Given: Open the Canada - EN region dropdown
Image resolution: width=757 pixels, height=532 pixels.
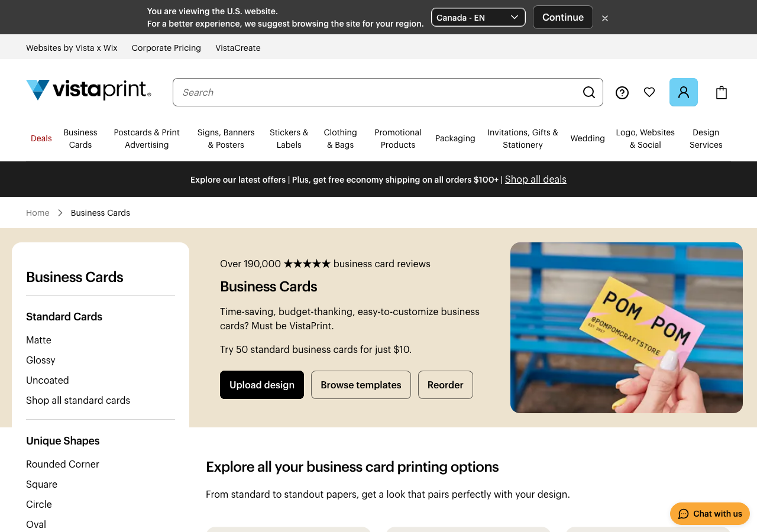Looking at the screenshot, I should click(478, 17).
